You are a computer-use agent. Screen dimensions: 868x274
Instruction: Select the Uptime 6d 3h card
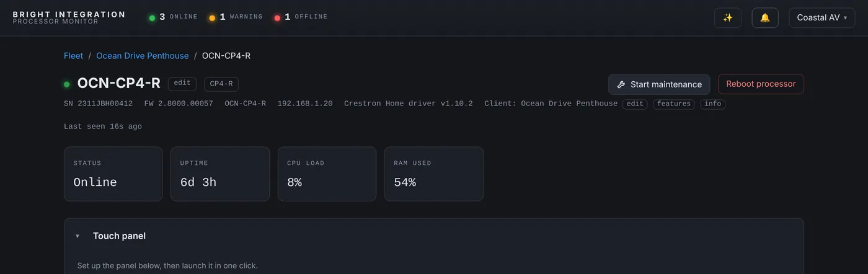coord(220,174)
